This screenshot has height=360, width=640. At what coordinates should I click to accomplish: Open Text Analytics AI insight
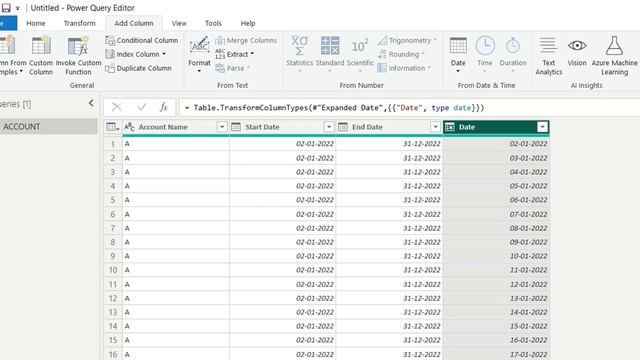click(549, 55)
